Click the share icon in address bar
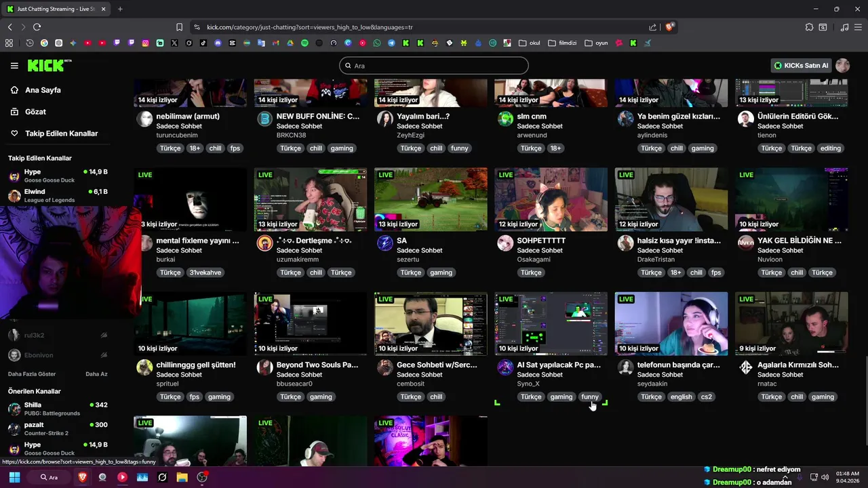Image resolution: width=868 pixels, height=488 pixels. pos(652,27)
